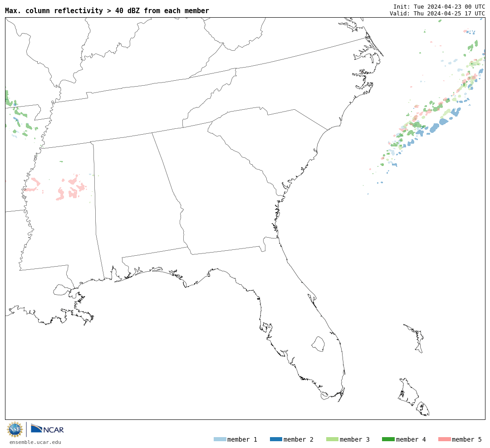Screen dimensions: 490x448
Task: Click the member 5 pink swatch
Action: pos(444,439)
